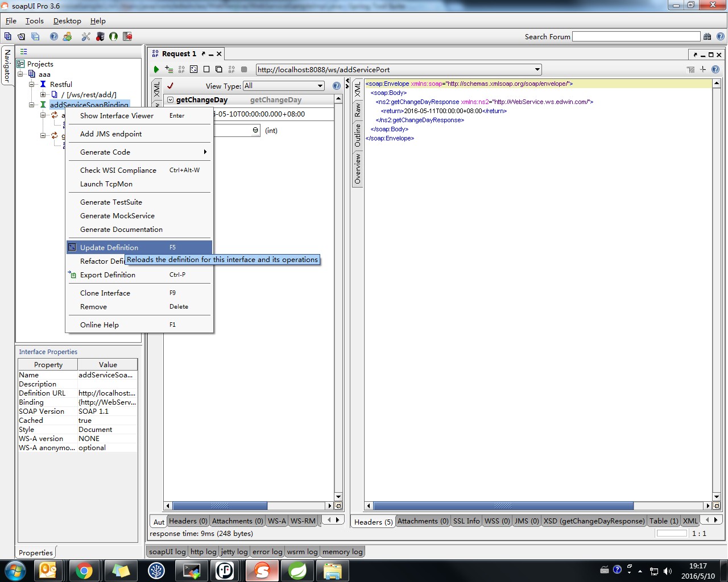
Task: Open the Headers (5) response tab
Action: coord(373,522)
